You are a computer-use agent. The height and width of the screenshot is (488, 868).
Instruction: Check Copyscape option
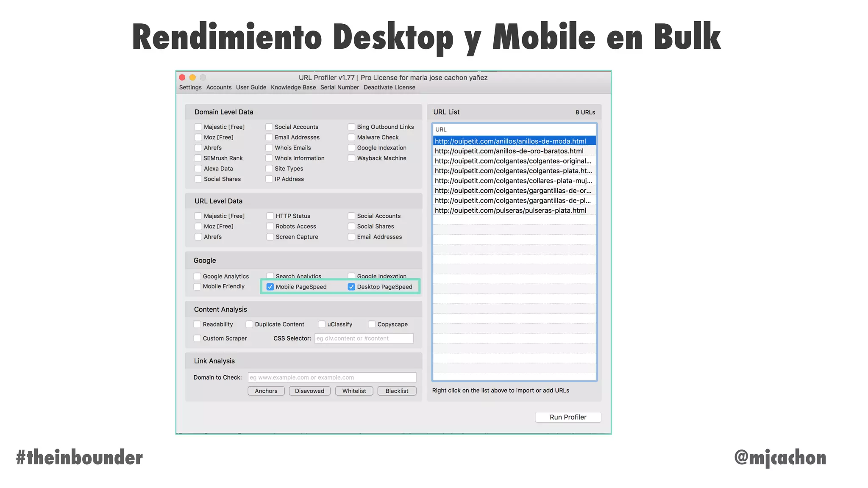(372, 324)
